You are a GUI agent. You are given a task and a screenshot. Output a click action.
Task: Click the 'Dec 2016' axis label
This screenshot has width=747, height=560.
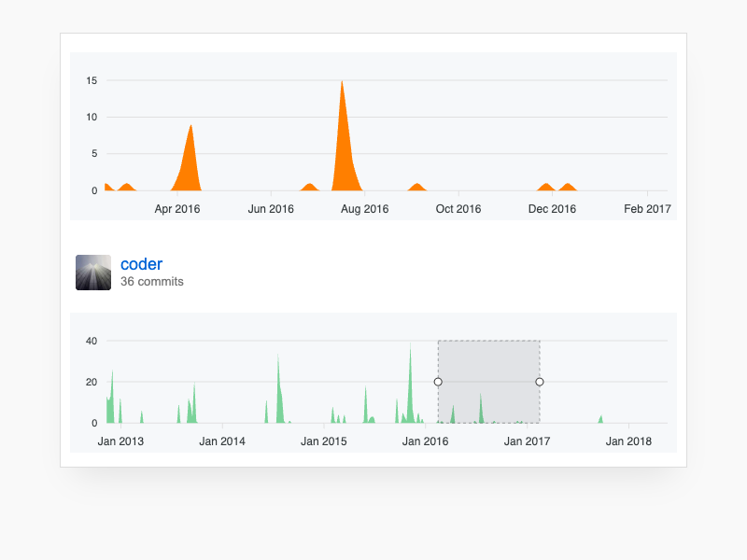click(x=552, y=208)
